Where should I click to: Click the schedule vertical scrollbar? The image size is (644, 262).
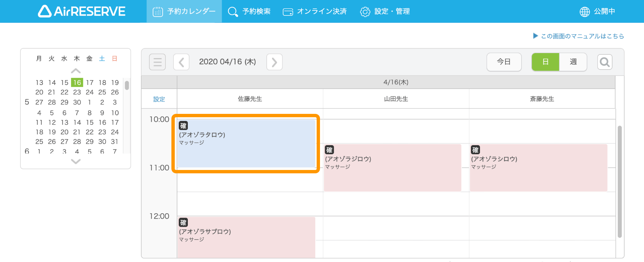click(x=620, y=181)
